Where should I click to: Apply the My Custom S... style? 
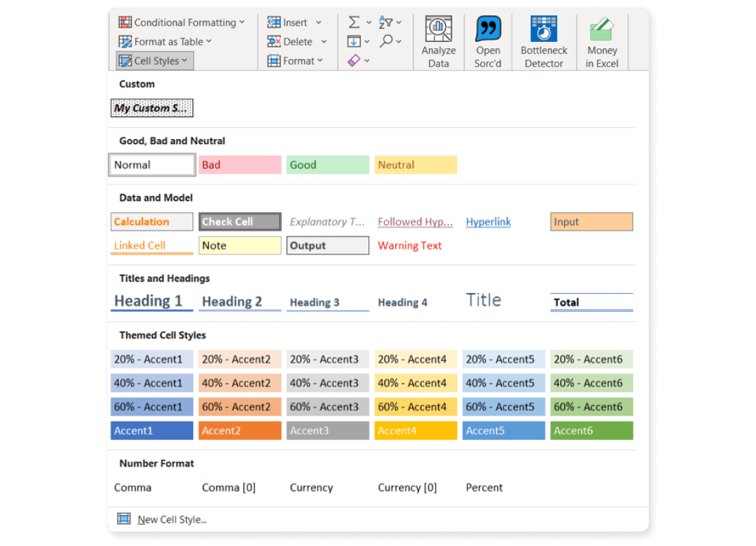[x=152, y=108]
